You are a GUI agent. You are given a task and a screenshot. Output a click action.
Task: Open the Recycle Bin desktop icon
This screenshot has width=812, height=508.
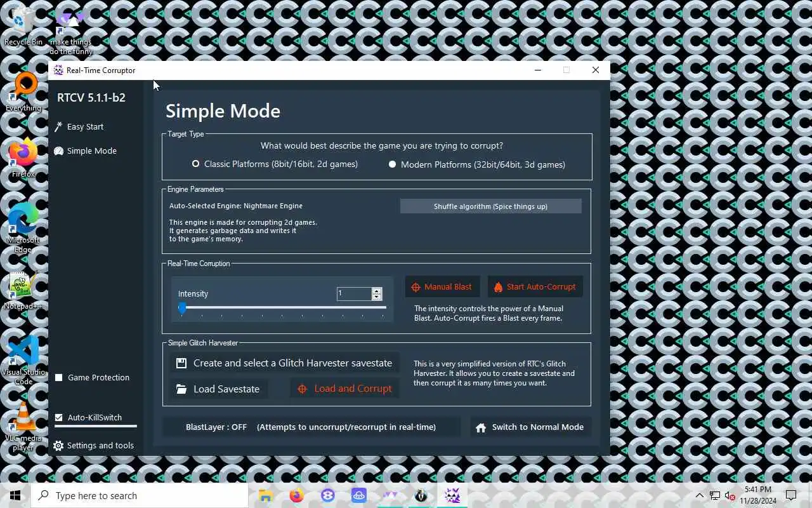pyautogui.click(x=23, y=27)
